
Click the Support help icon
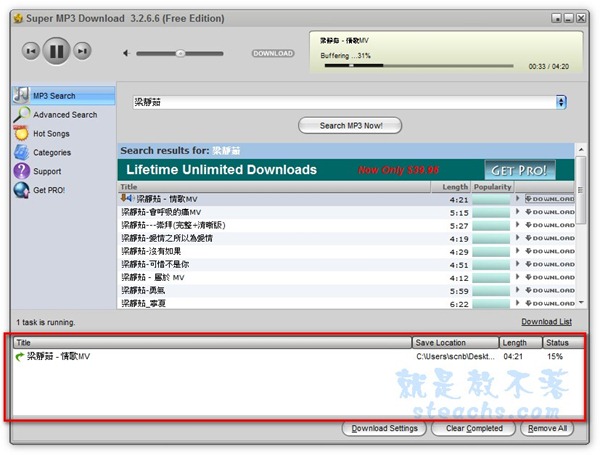[22, 171]
